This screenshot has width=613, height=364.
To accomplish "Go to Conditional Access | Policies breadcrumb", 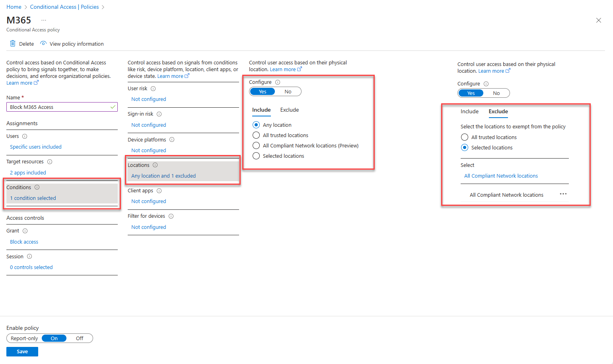I will pyautogui.click(x=64, y=7).
